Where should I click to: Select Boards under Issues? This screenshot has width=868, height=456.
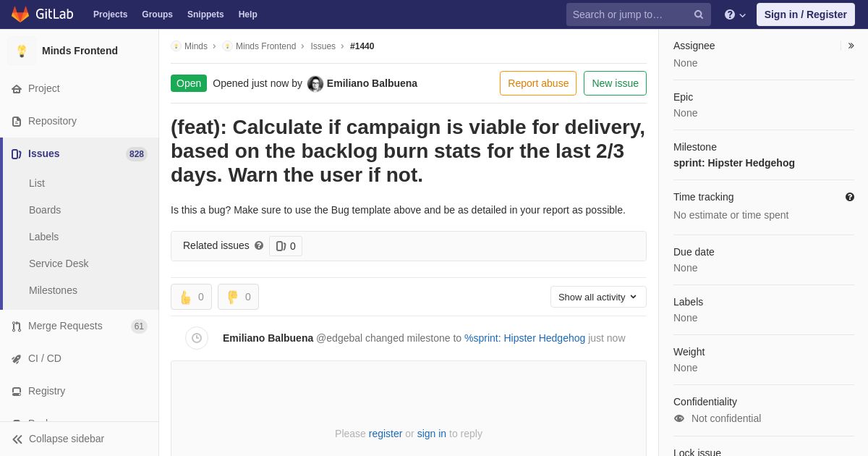pyautogui.click(x=45, y=210)
